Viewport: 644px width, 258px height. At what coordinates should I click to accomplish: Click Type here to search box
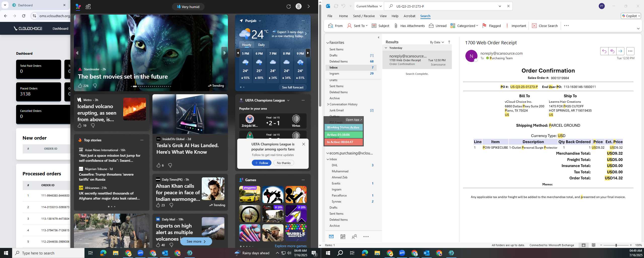(x=48, y=253)
